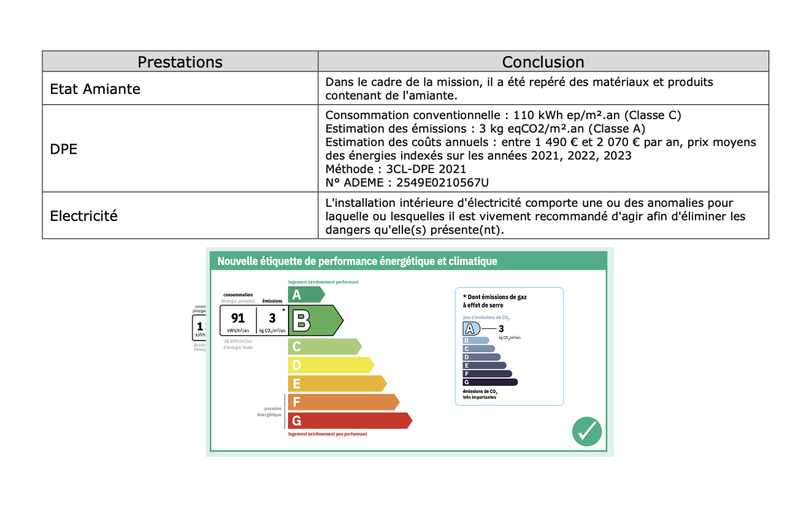The width and height of the screenshot is (812, 510).
Task: Select the yellow D energy class bar
Action: (x=330, y=365)
